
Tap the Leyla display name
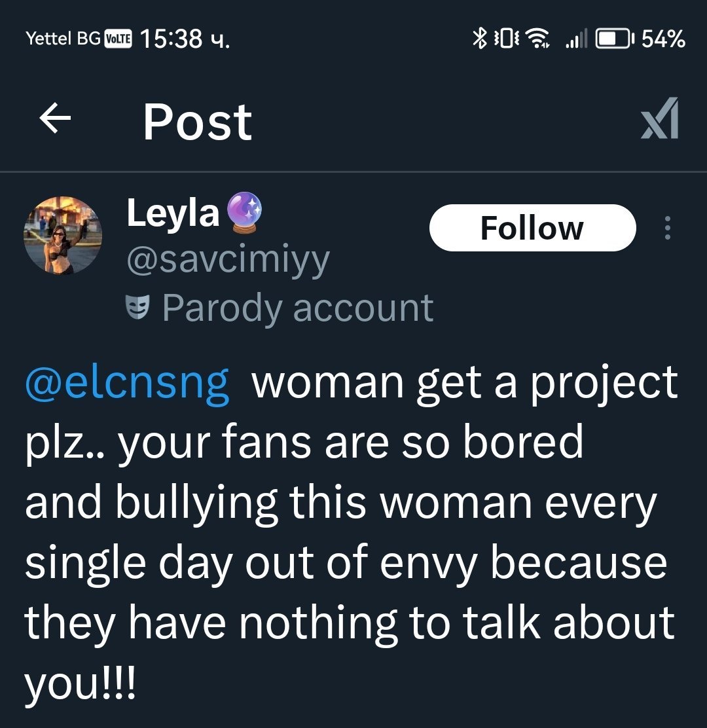click(173, 213)
